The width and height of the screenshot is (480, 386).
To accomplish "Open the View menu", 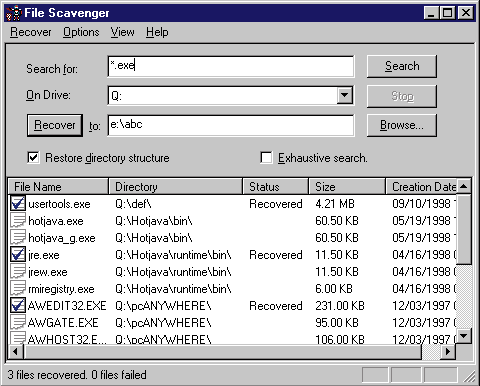I will tap(122, 32).
